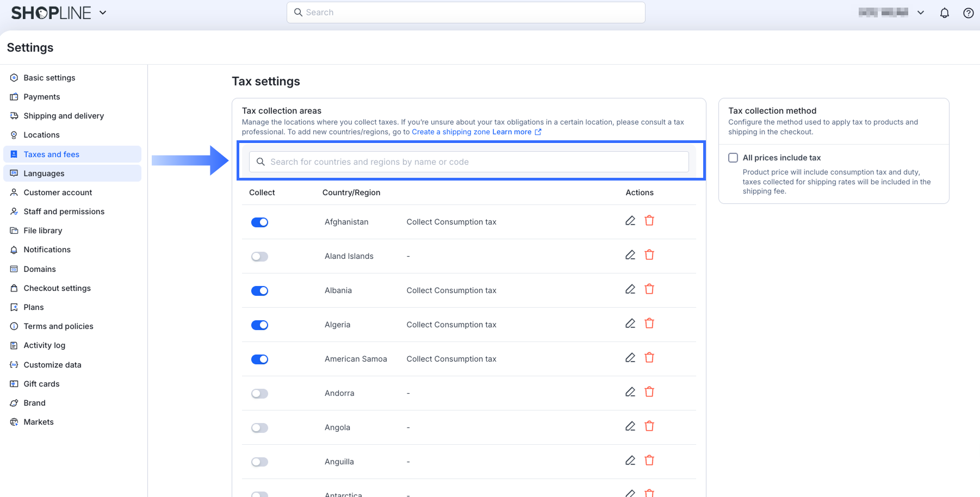Image resolution: width=980 pixels, height=497 pixels.
Task: Open the help question mark icon
Action: click(x=968, y=13)
